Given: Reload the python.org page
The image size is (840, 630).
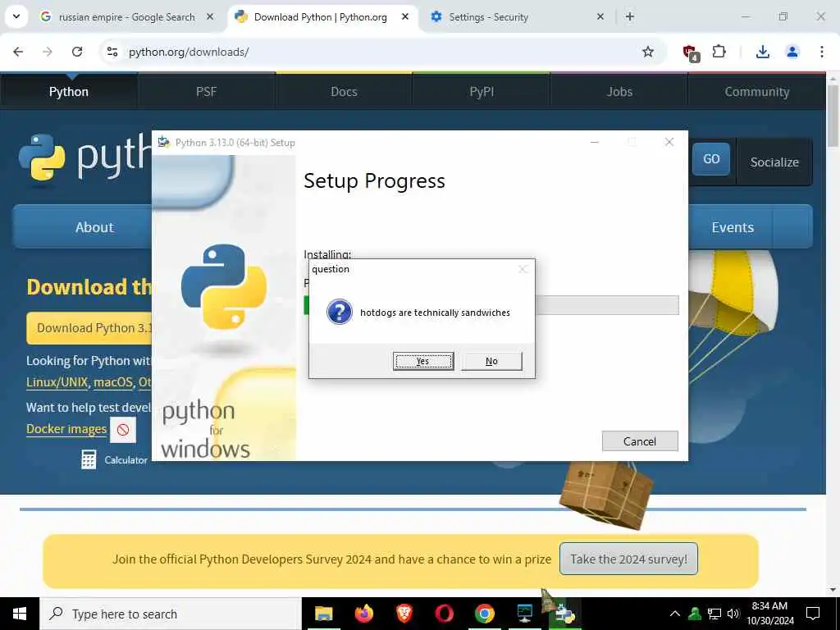Looking at the screenshot, I should pos(77,52).
